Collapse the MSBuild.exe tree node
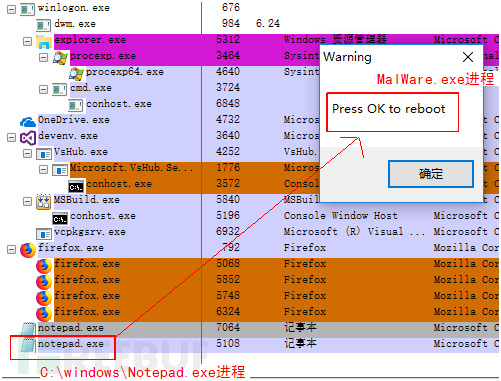Viewport: 501px width, 381px height. point(27,201)
